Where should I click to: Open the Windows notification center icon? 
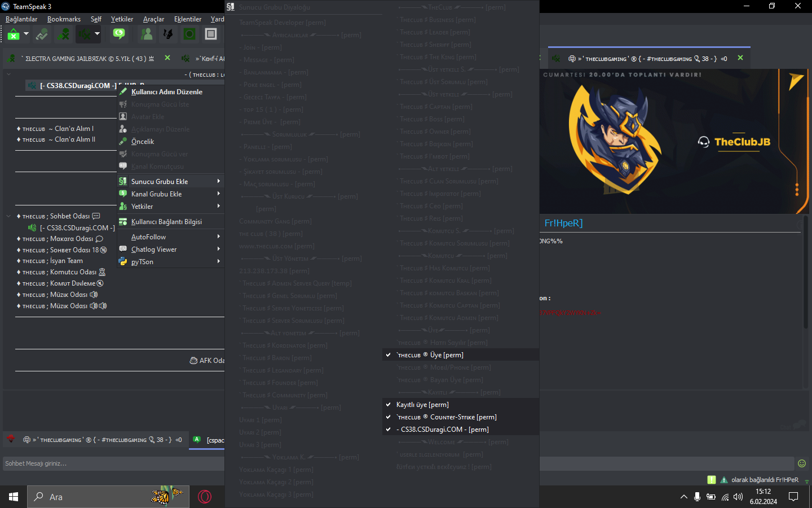tap(793, 497)
